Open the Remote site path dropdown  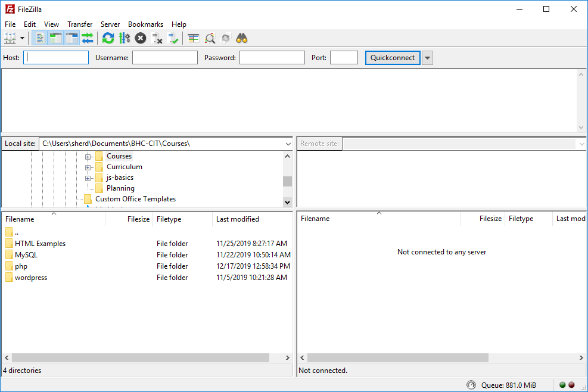[x=581, y=144]
